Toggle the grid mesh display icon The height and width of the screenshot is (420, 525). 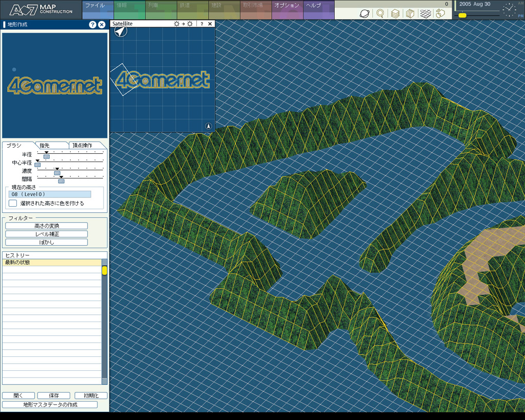[426, 14]
